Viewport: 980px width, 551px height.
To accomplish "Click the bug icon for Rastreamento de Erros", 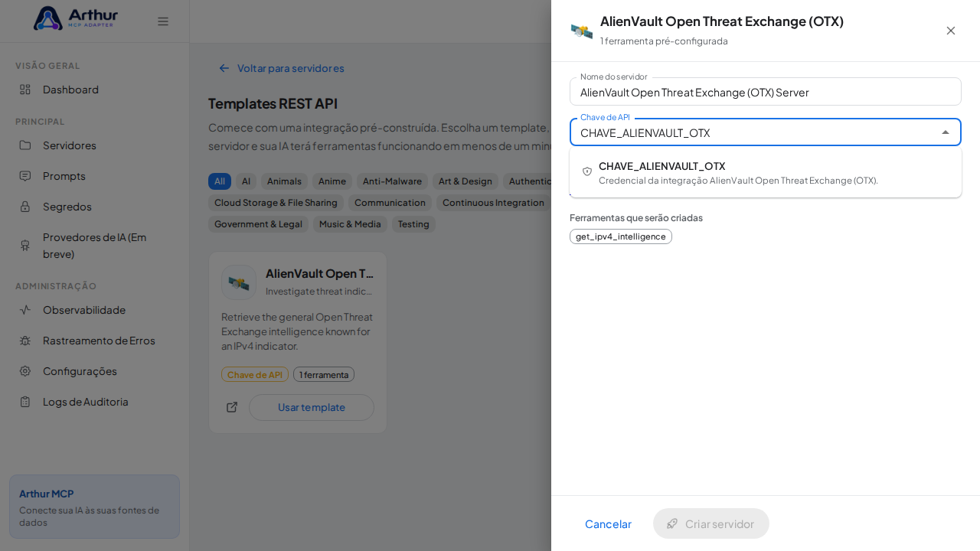I will point(25,341).
